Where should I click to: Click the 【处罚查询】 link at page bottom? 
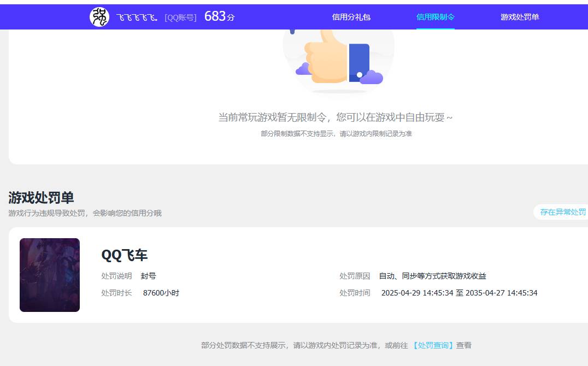(x=433, y=345)
